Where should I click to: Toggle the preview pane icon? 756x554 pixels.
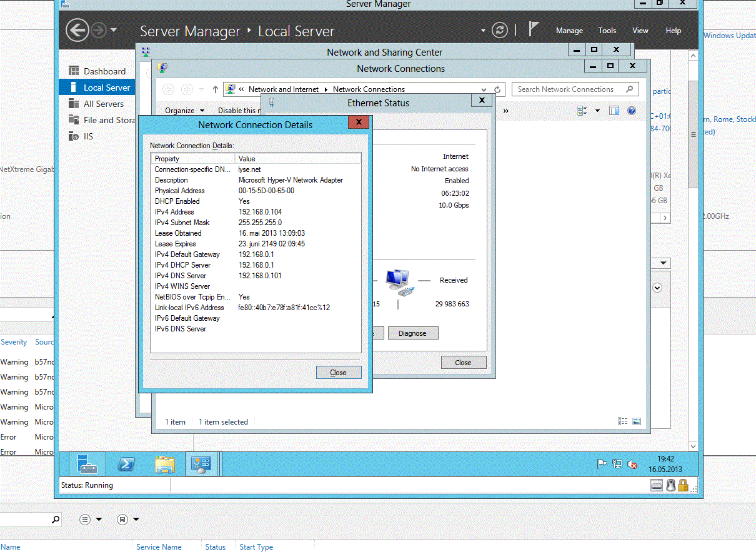pos(614,111)
